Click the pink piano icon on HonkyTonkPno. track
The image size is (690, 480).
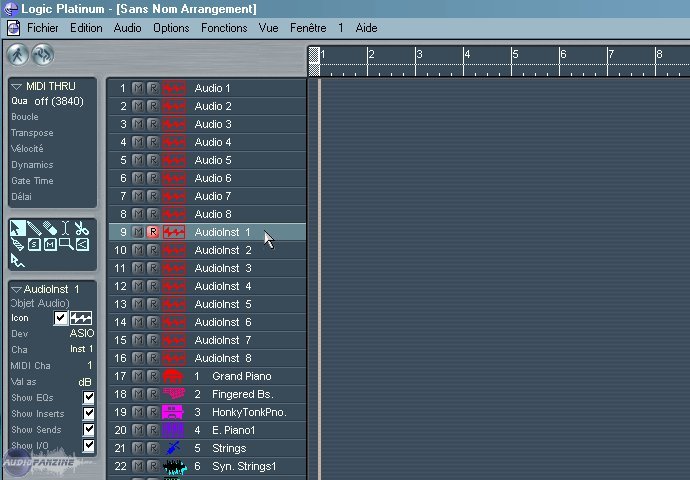click(x=173, y=412)
